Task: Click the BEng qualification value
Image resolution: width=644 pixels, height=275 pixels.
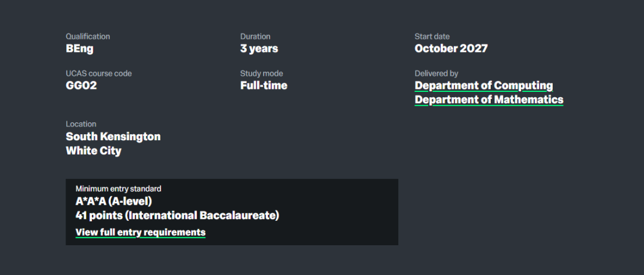Action: pos(79,49)
